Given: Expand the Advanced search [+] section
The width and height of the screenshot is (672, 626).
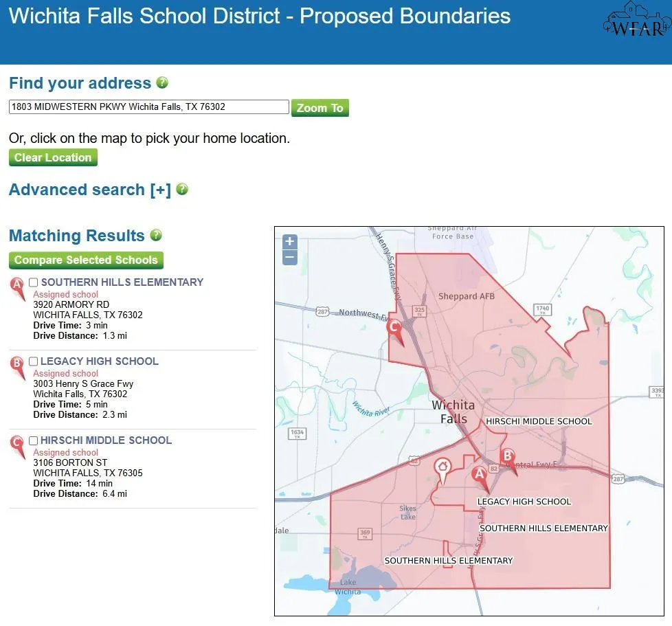Looking at the screenshot, I should tap(89, 190).
